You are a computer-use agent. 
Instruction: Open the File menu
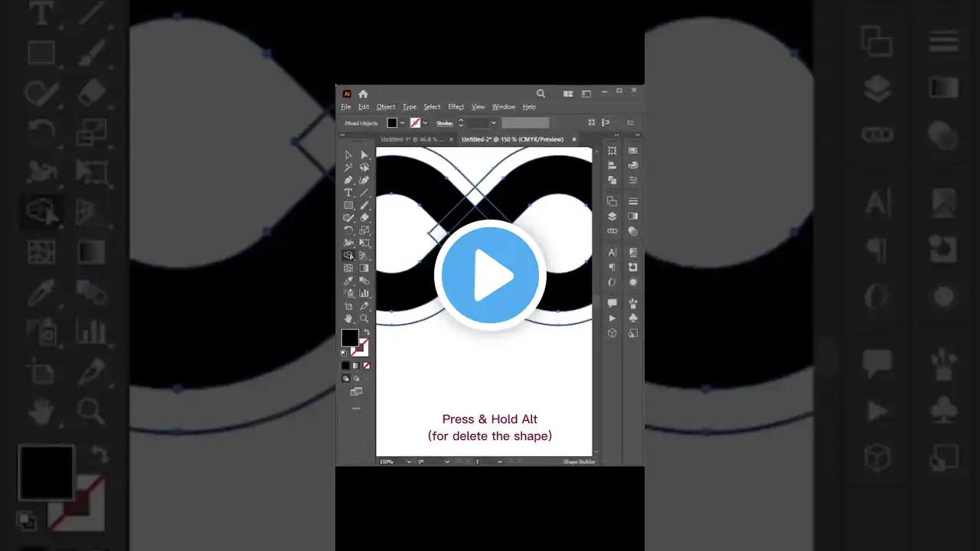click(x=346, y=107)
